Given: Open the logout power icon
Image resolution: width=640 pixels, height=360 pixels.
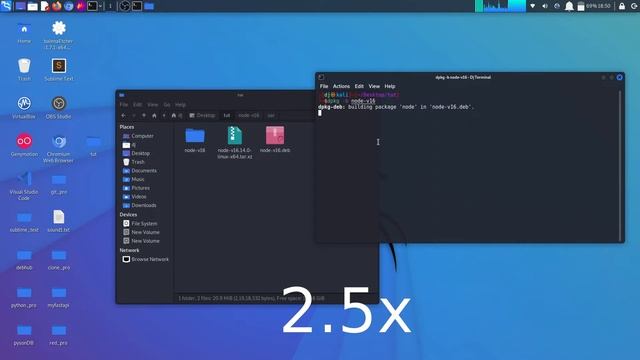Looking at the screenshot, I should pyautogui.click(x=634, y=6).
